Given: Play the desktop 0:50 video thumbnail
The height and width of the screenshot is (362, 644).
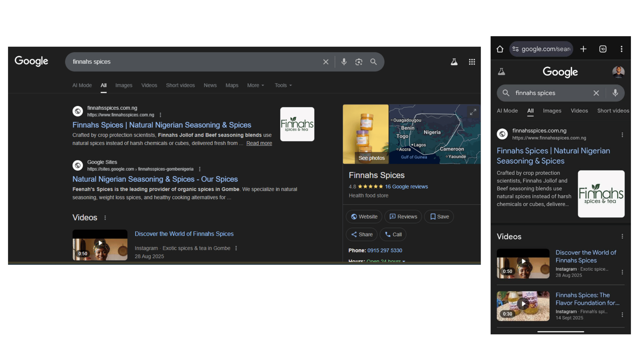Looking at the screenshot, I should click(100, 245).
